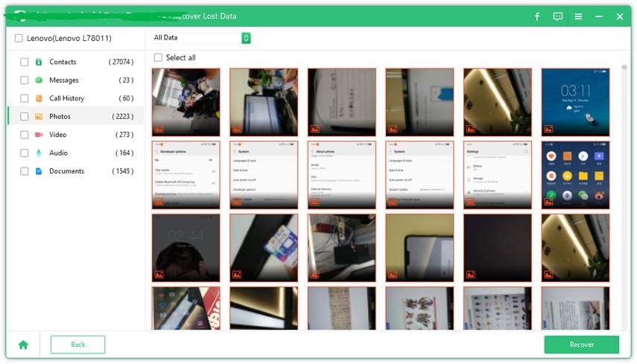The width and height of the screenshot is (637, 364).
Task: Tick the Contacts checkbox
Action: (x=25, y=62)
